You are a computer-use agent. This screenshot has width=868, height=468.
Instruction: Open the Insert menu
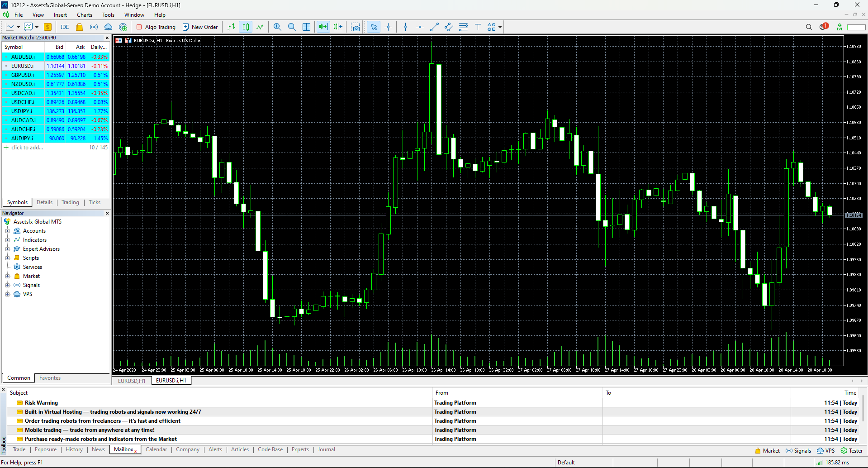(x=60, y=15)
